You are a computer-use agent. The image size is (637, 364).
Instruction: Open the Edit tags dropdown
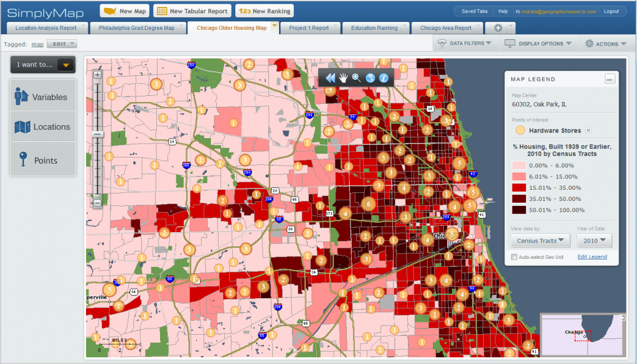pos(62,44)
